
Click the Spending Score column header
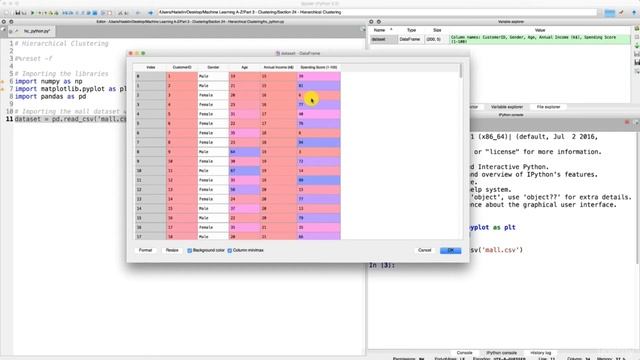click(x=318, y=67)
